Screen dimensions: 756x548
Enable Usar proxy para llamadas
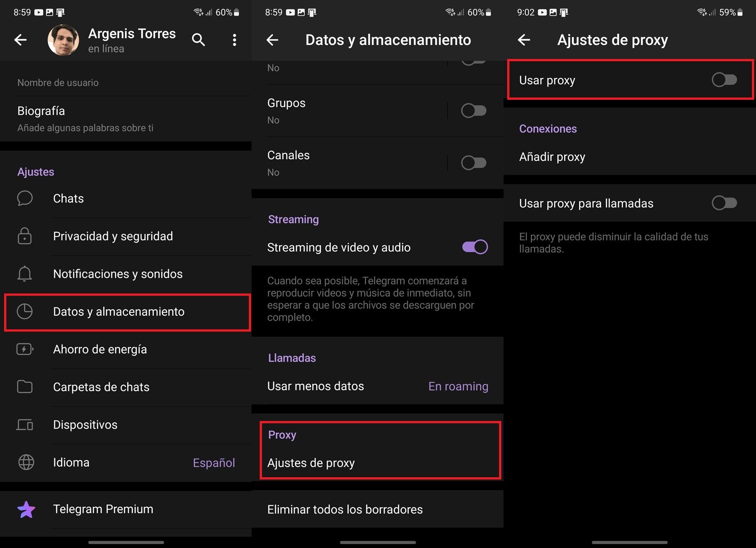[724, 203]
